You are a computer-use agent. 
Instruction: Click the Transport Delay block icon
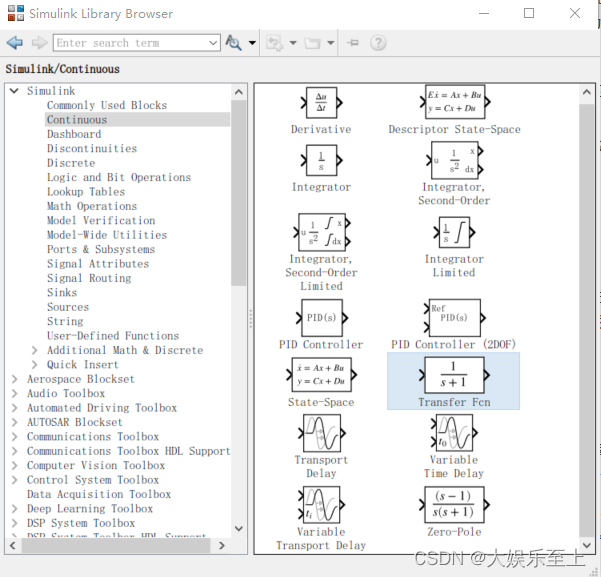[322, 433]
